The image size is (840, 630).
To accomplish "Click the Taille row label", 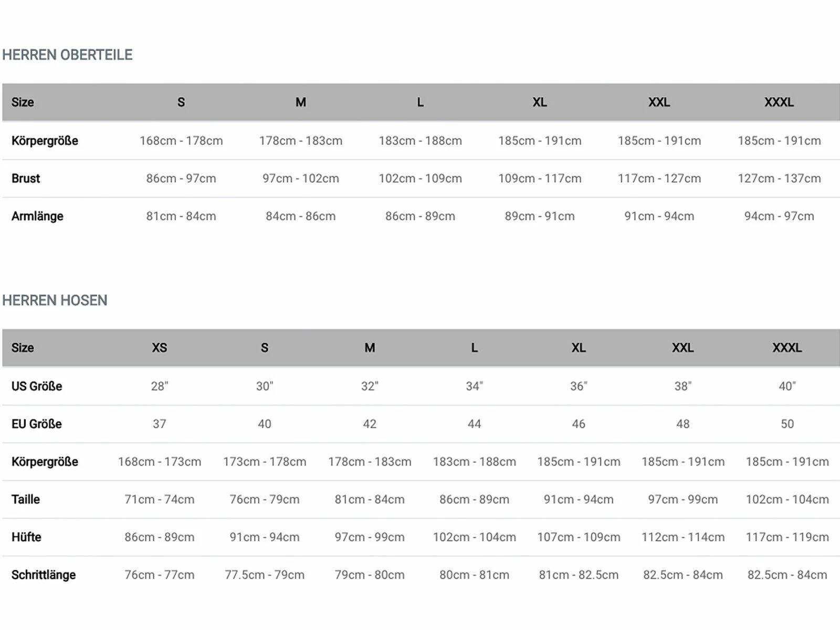I will point(26,499).
